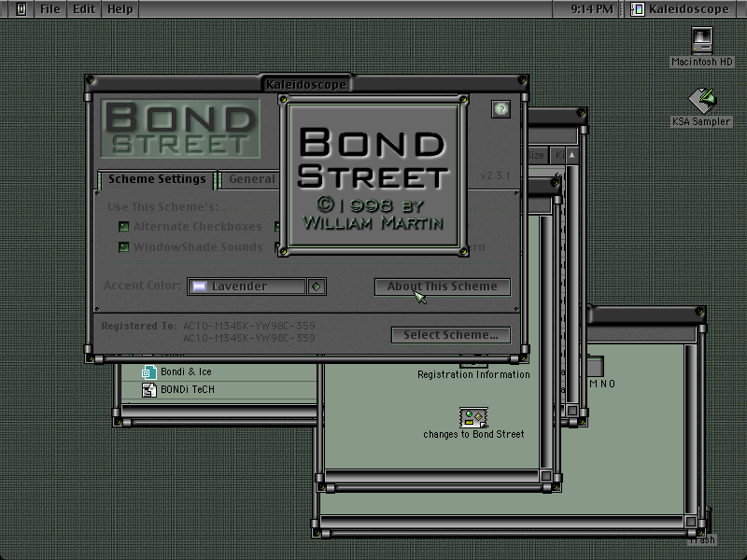The height and width of the screenshot is (560, 747).
Task: Open the Apple menu icon in menu bar
Action: pyautogui.click(x=21, y=9)
